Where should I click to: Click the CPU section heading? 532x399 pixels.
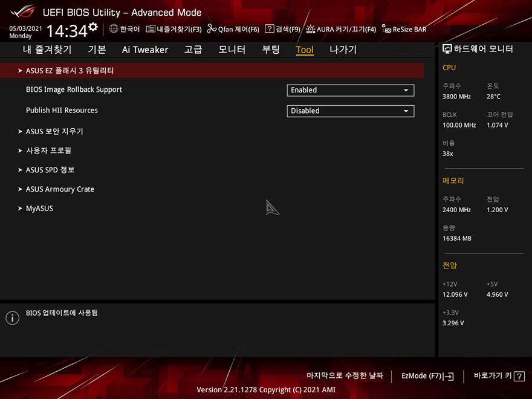(x=449, y=68)
